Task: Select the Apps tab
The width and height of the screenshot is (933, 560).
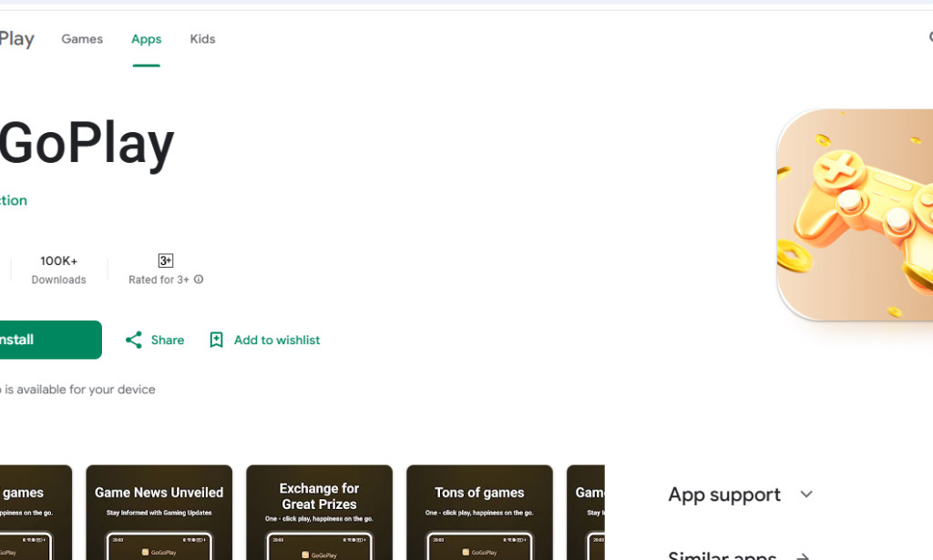Action: click(146, 38)
